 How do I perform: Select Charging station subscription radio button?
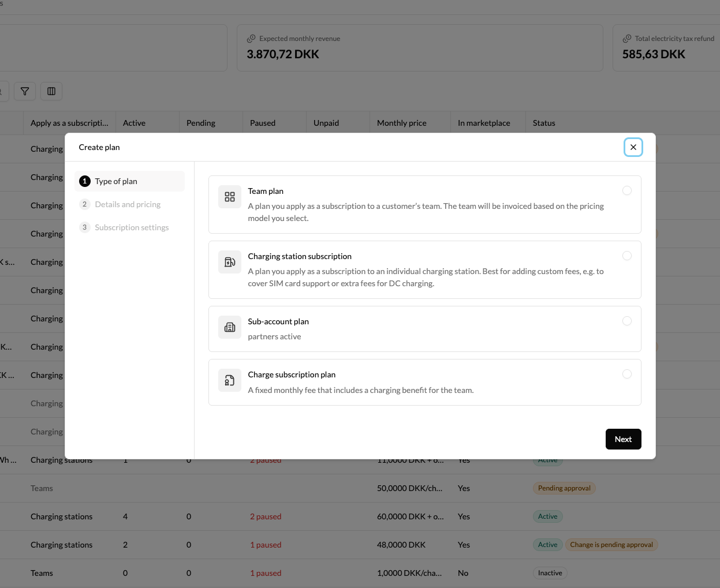tap(627, 256)
